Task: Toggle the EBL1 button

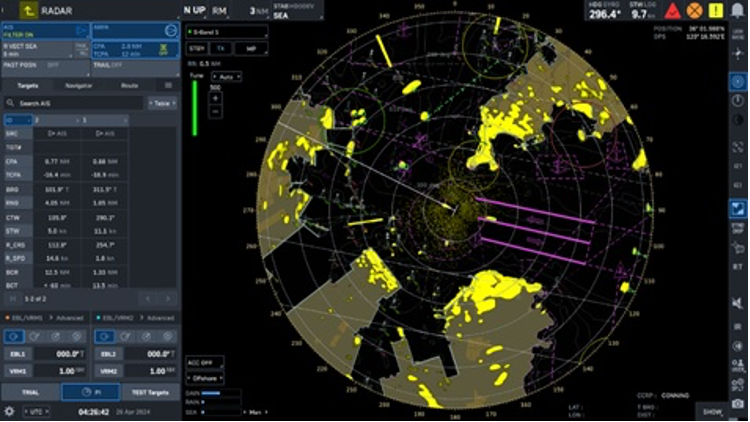Action: point(18,354)
